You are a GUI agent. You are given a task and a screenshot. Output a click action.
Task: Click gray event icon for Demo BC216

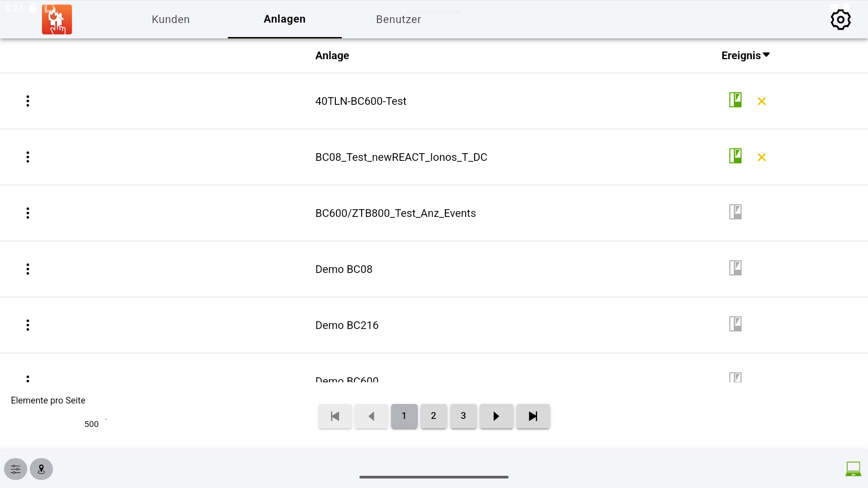(735, 324)
